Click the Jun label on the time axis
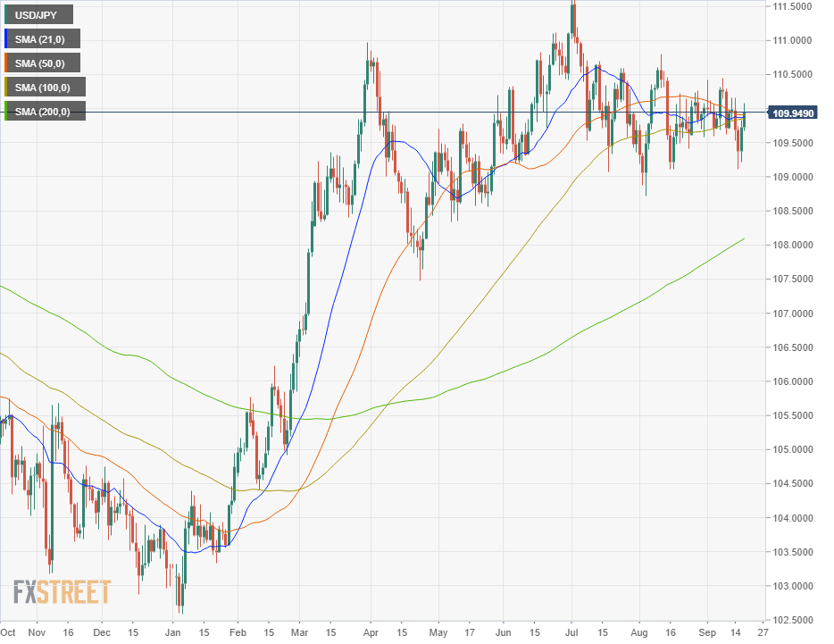 coord(503,632)
